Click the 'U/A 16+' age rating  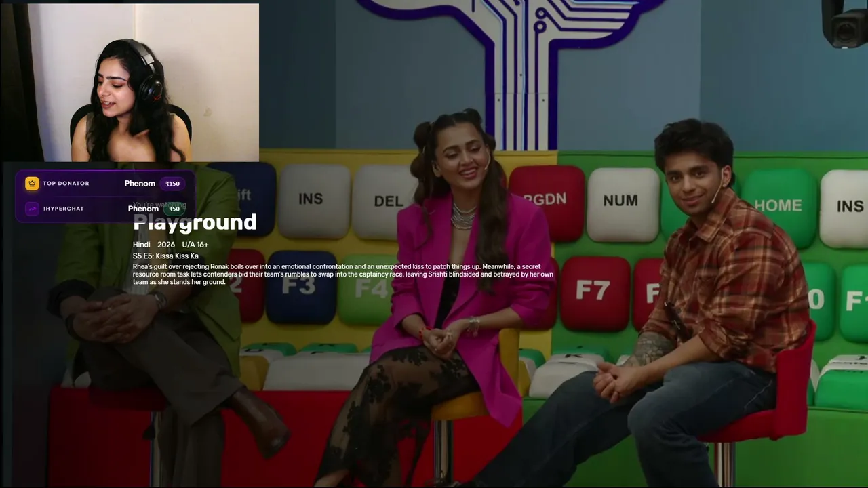coord(195,245)
